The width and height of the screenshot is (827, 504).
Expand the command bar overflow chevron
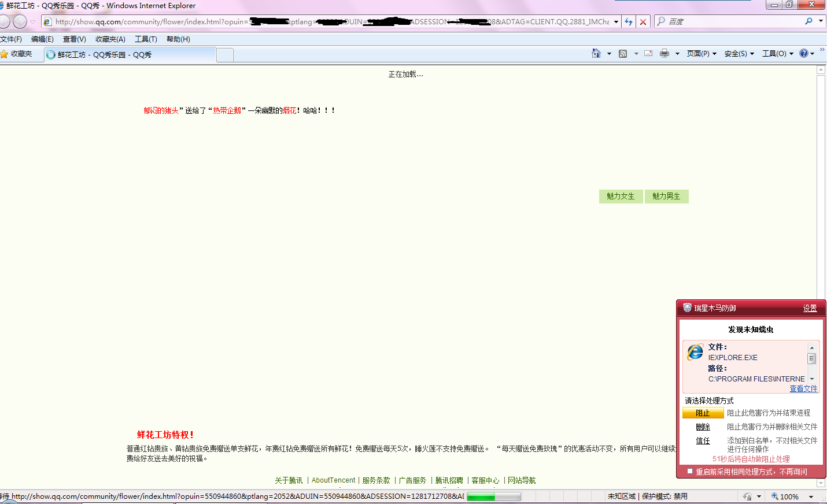coord(822,50)
